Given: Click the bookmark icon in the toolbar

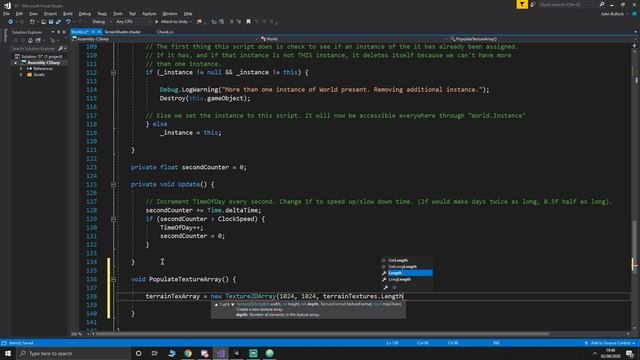Looking at the screenshot, I should coord(248,22).
